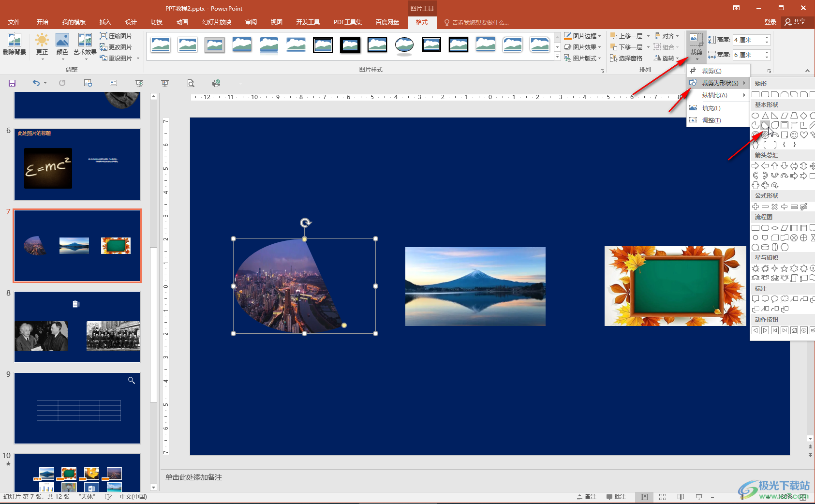The width and height of the screenshot is (815, 504).
Task: Save the presentation with the quick-access save icon
Action: pos(12,83)
